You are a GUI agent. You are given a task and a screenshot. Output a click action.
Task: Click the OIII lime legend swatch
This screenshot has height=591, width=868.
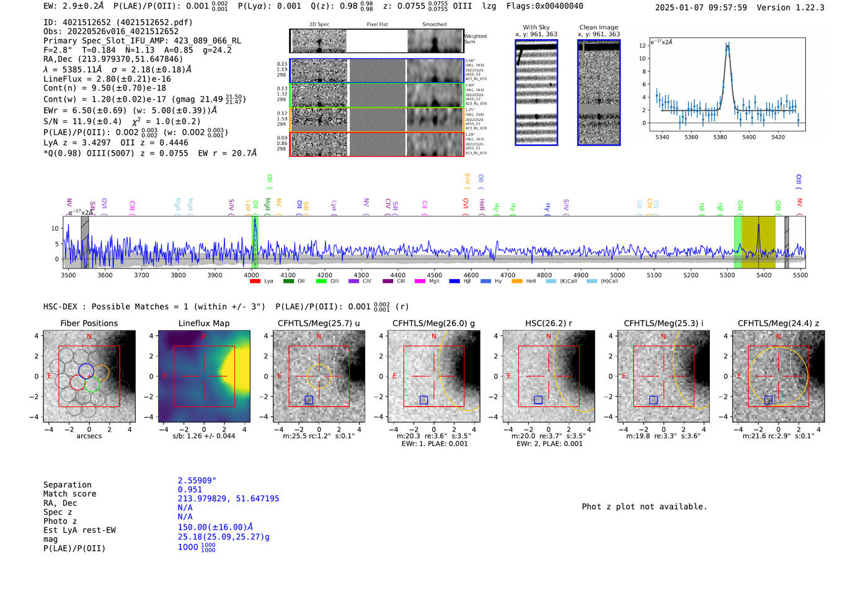click(x=321, y=282)
